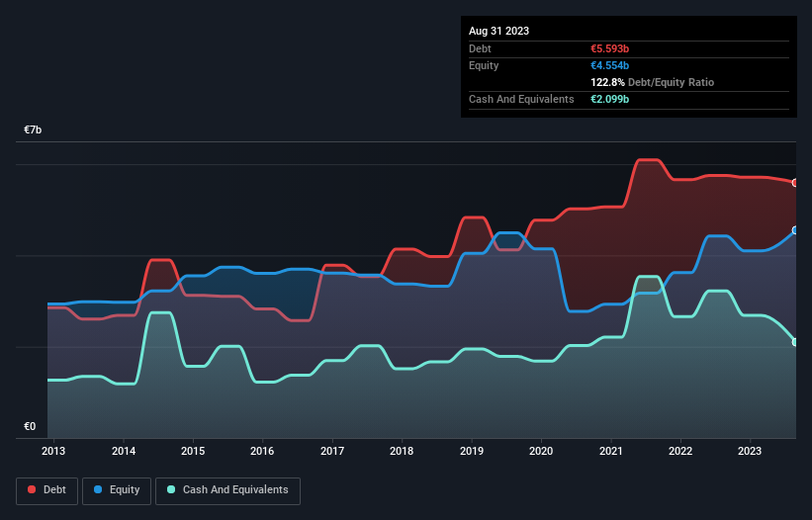Click the Debt row label in tooltip

pos(480,48)
